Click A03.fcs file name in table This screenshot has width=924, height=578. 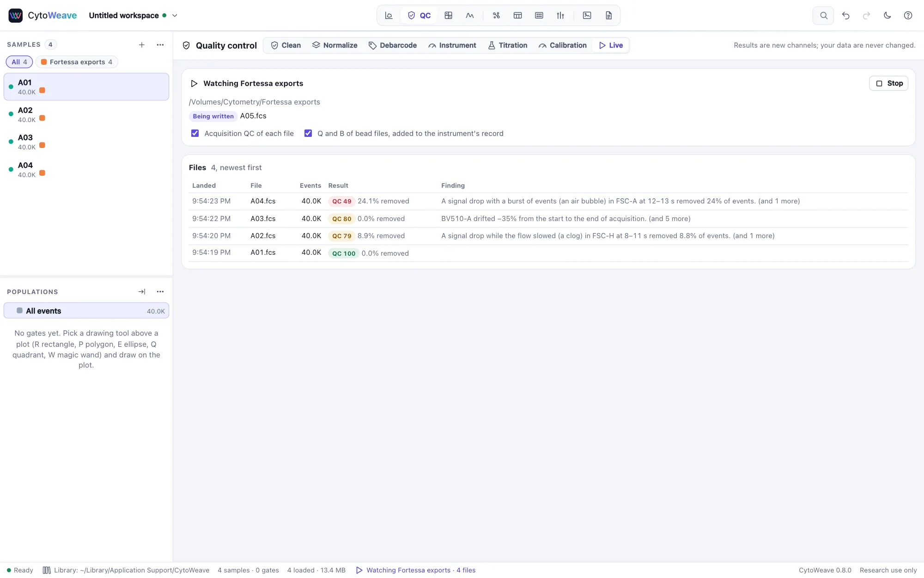coord(263,219)
